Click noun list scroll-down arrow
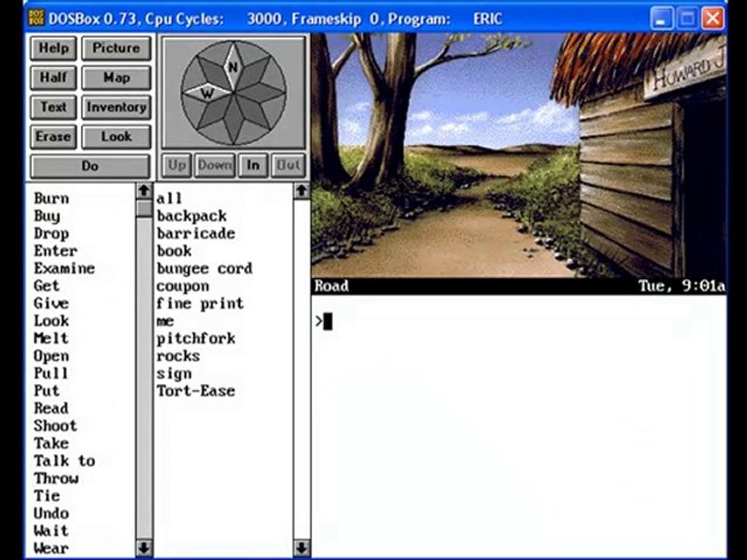Viewport: 747px width, 560px height. click(x=302, y=547)
